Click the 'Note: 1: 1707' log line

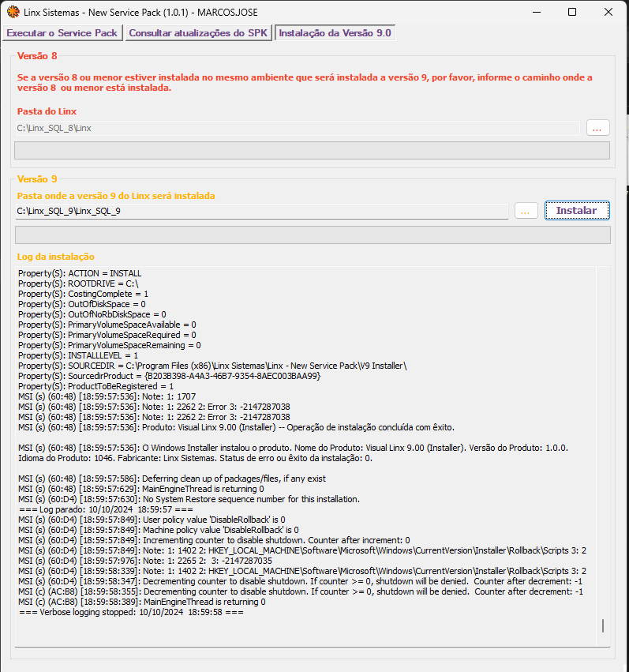tap(107, 397)
